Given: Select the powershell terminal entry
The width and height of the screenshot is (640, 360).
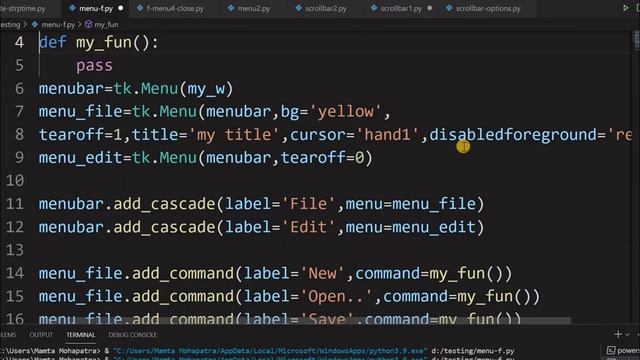Looking at the screenshot, I should pyautogui.click(x=623, y=351).
